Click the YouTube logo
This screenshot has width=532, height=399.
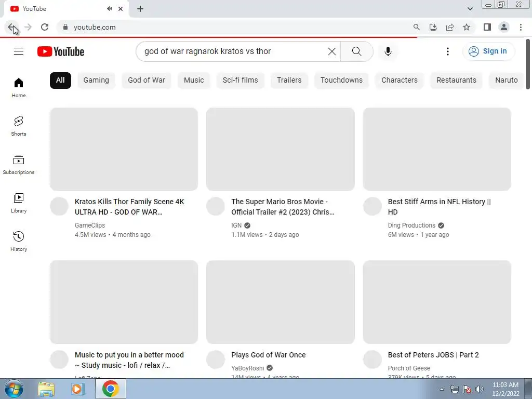pyautogui.click(x=61, y=51)
